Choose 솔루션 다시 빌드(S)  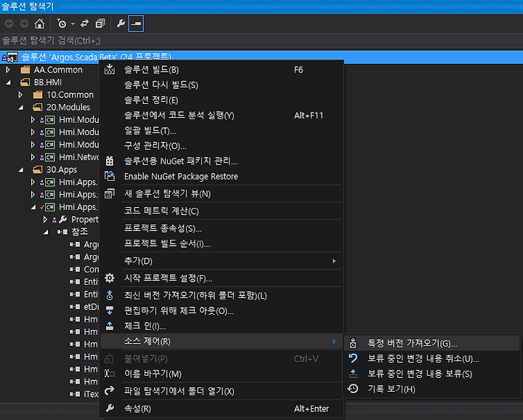pyautogui.click(x=222, y=85)
